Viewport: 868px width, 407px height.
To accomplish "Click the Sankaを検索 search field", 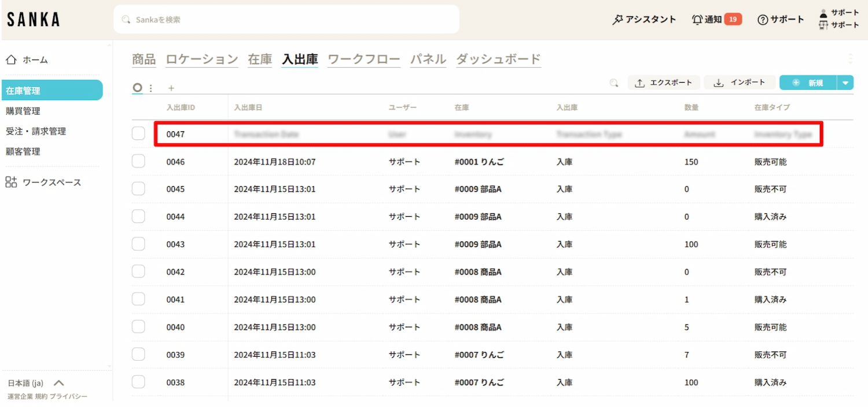I will tap(286, 20).
